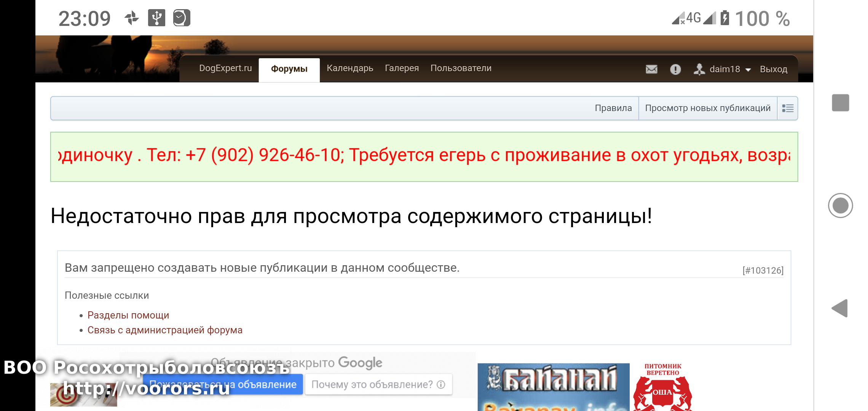
Task: Click Связь с администрацией форума link
Action: coord(165,330)
